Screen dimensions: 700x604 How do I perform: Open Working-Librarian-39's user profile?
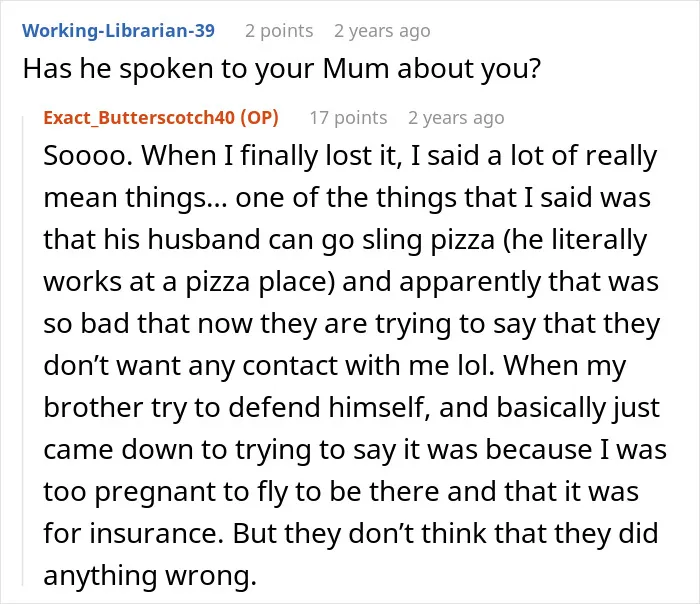(x=118, y=30)
